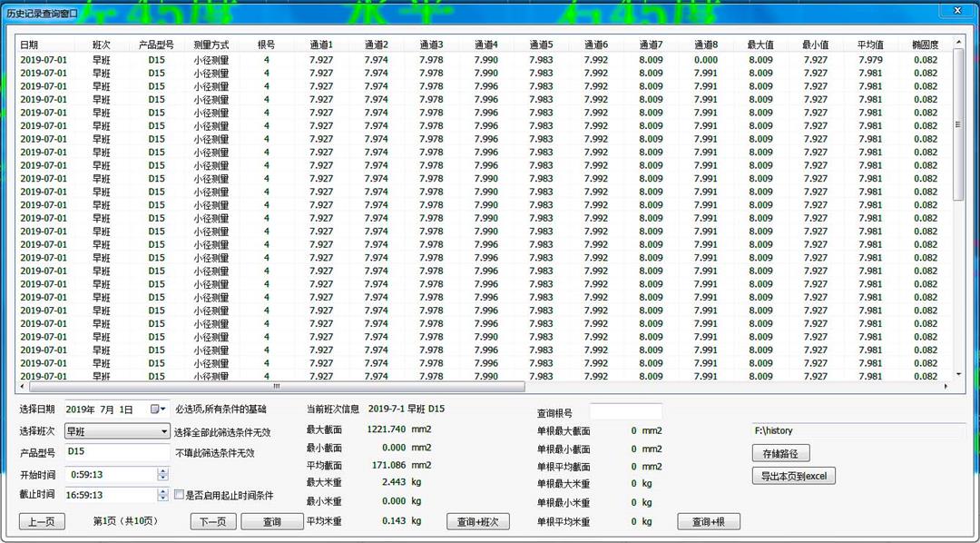Click the vertical scrollbar down arrow
Viewport: 980px width, 543px height.
click(959, 376)
